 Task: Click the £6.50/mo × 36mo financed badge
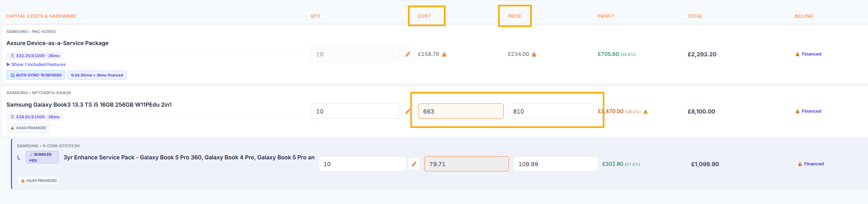tap(97, 75)
